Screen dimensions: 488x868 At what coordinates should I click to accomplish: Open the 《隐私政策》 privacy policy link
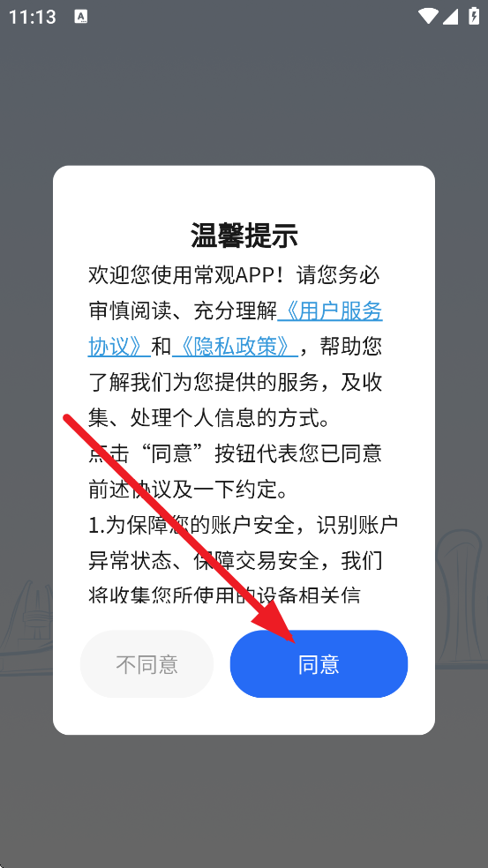pos(236,347)
